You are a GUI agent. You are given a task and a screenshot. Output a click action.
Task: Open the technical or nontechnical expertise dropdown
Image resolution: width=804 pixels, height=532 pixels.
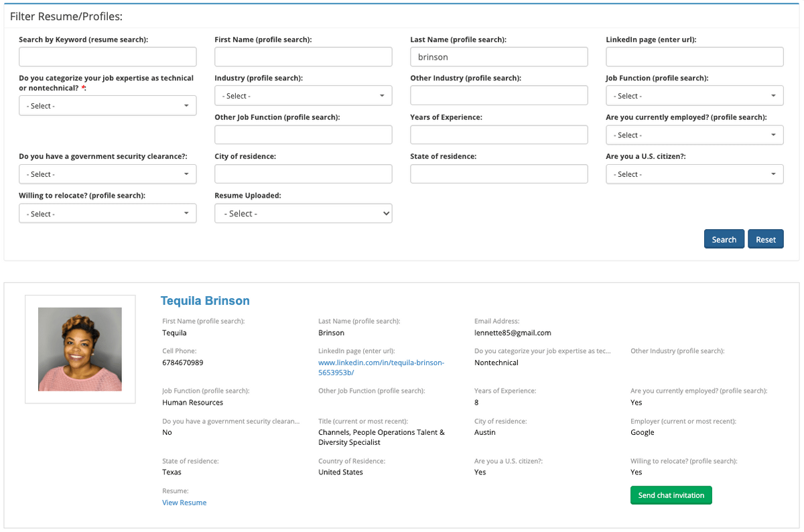coord(107,106)
